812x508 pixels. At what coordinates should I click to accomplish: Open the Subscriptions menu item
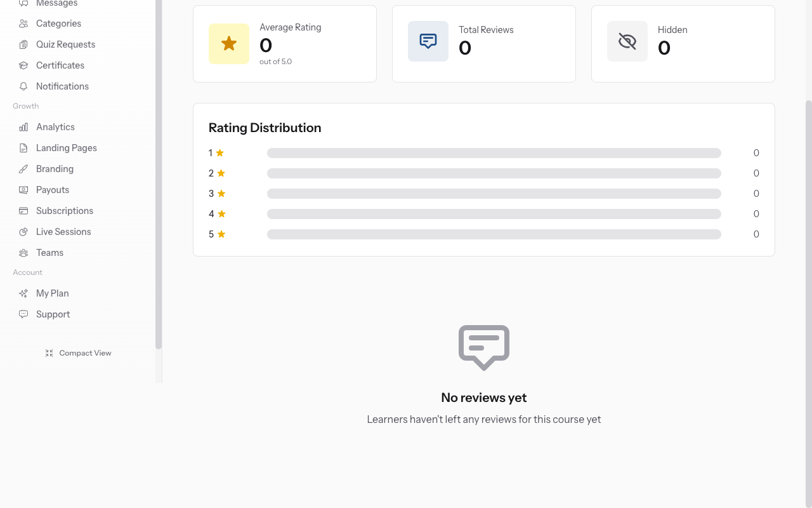(x=64, y=210)
